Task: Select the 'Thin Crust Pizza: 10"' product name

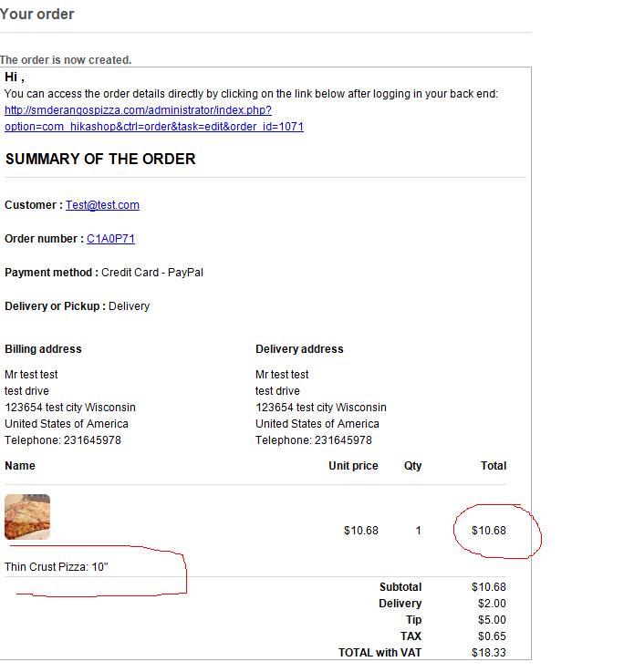Action: pos(57,567)
